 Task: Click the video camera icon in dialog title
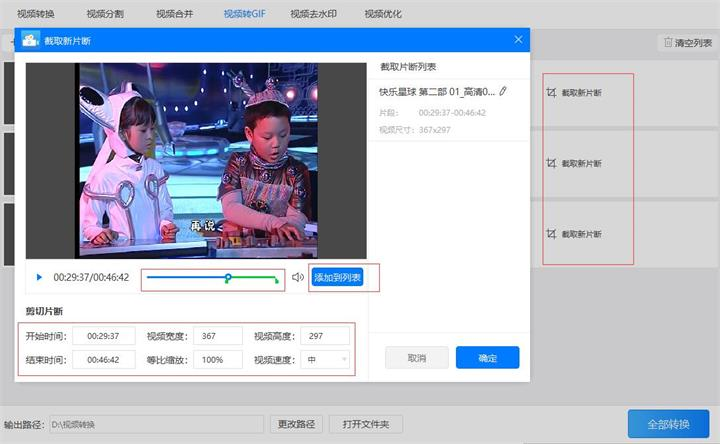pyautogui.click(x=30, y=40)
